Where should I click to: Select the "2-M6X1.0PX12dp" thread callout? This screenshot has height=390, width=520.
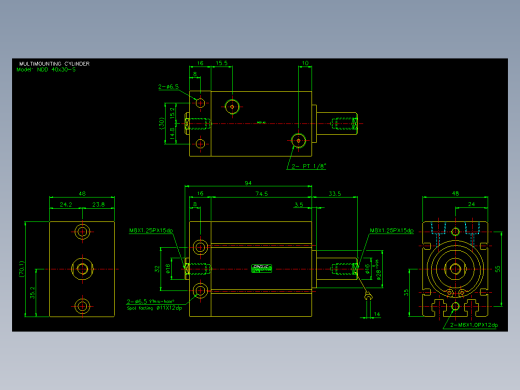click(x=474, y=325)
